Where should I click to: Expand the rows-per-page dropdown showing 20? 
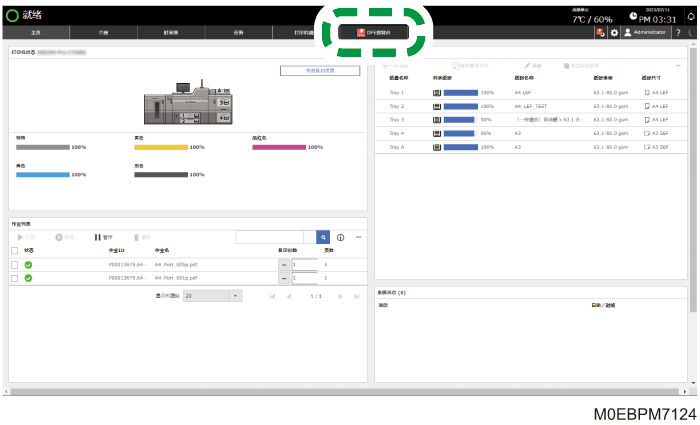click(x=213, y=296)
